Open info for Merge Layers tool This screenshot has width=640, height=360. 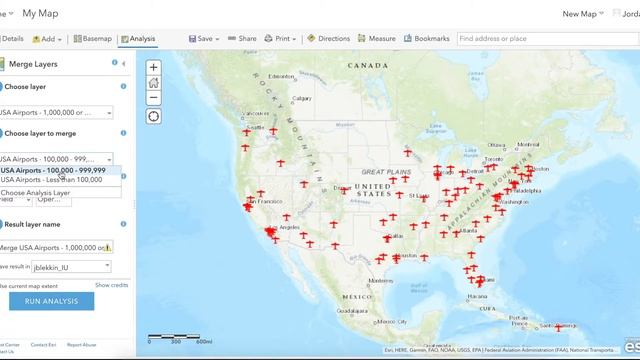click(x=115, y=62)
